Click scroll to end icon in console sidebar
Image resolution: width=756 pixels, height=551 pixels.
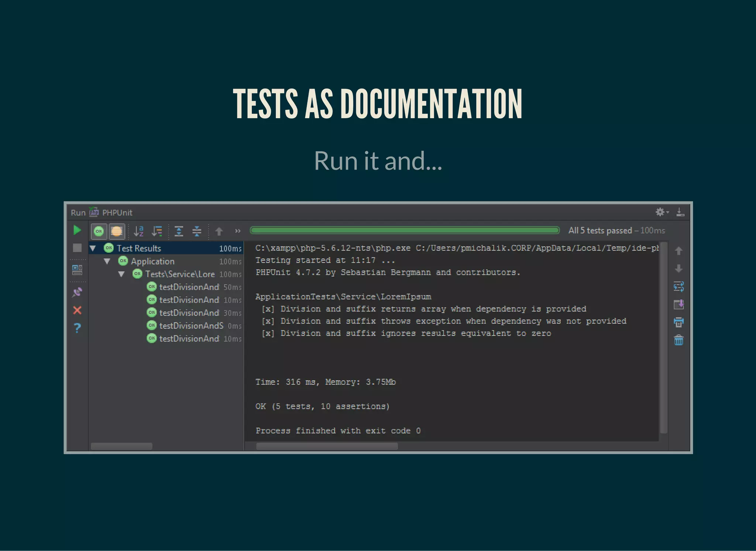(678, 304)
